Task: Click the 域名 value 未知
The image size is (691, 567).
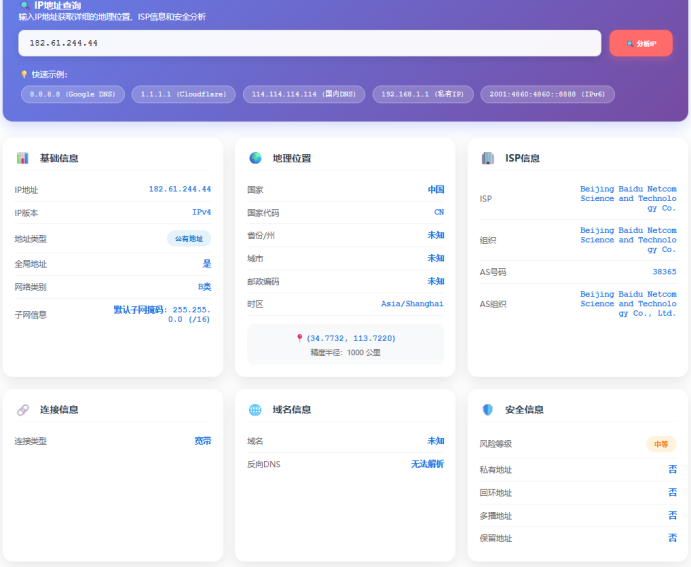Action: [x=436, y=441]
